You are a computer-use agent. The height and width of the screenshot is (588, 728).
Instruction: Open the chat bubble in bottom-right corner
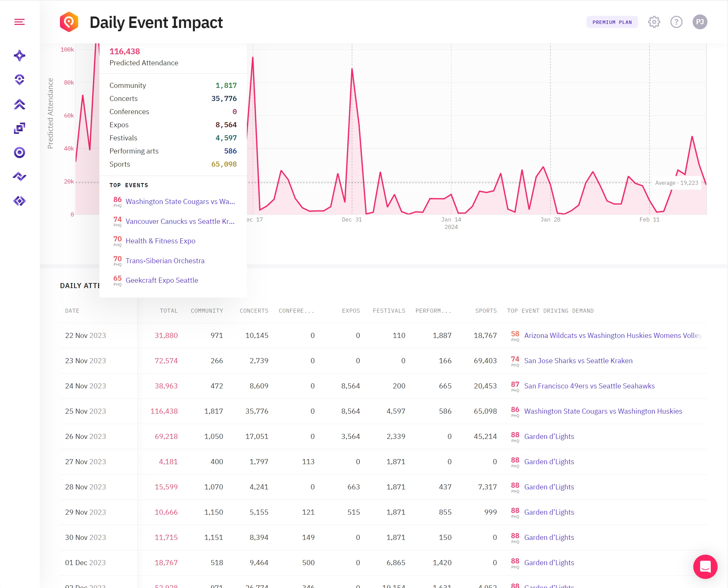[705, 567]
